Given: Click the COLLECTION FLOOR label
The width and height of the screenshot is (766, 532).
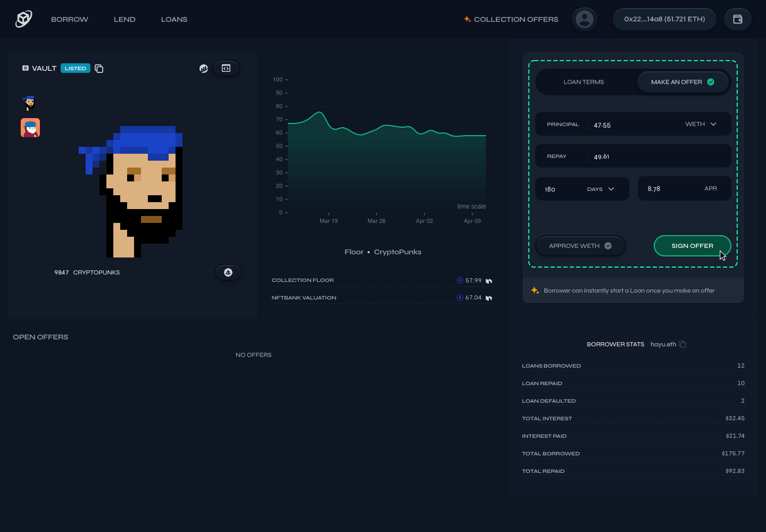Looking at the screenshot, I should (x=303, y=280).
